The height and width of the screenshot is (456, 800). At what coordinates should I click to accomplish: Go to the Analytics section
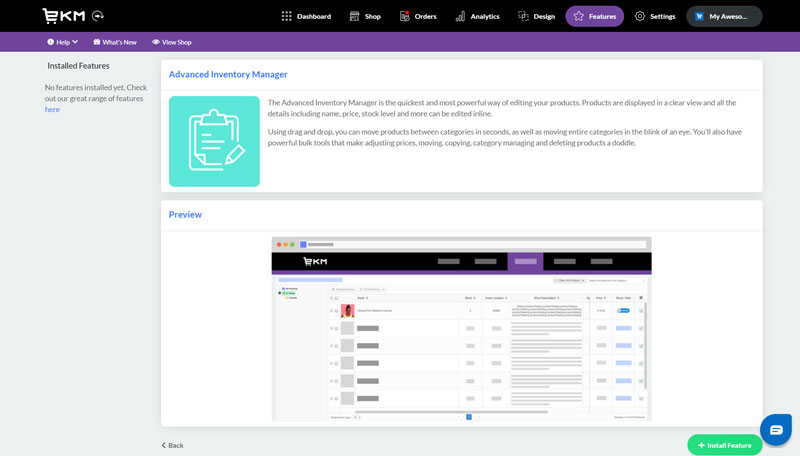[478, 16]
